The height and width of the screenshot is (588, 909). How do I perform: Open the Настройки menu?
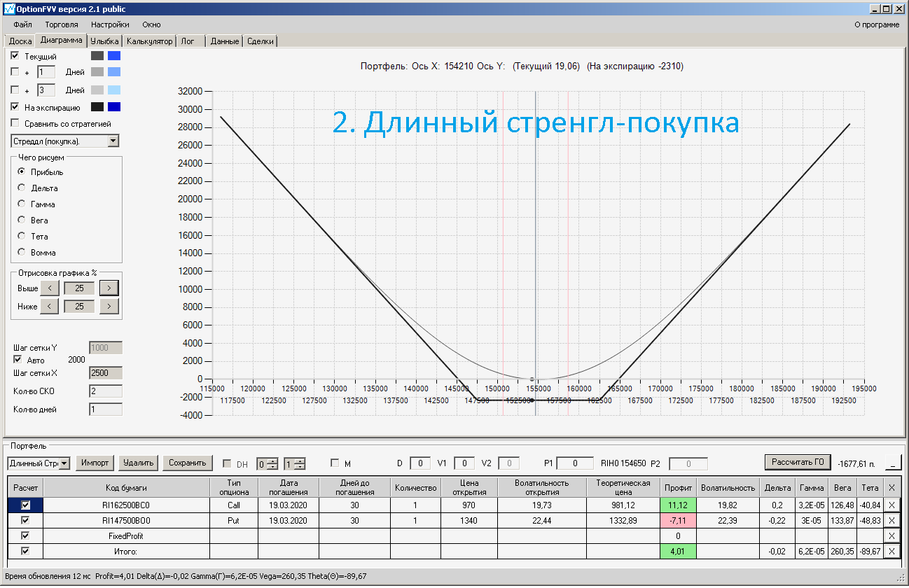110,24
